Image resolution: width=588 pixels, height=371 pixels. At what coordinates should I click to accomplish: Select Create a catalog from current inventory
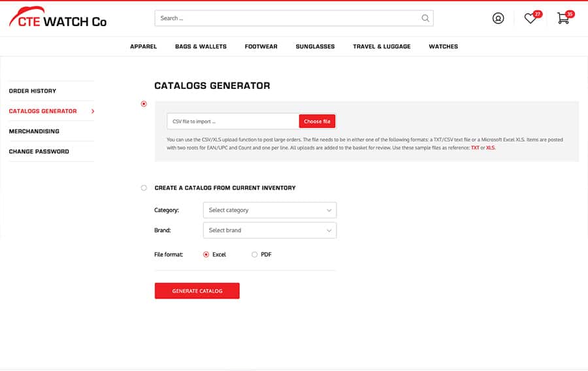pyautogui.click(x=144, y=188)
